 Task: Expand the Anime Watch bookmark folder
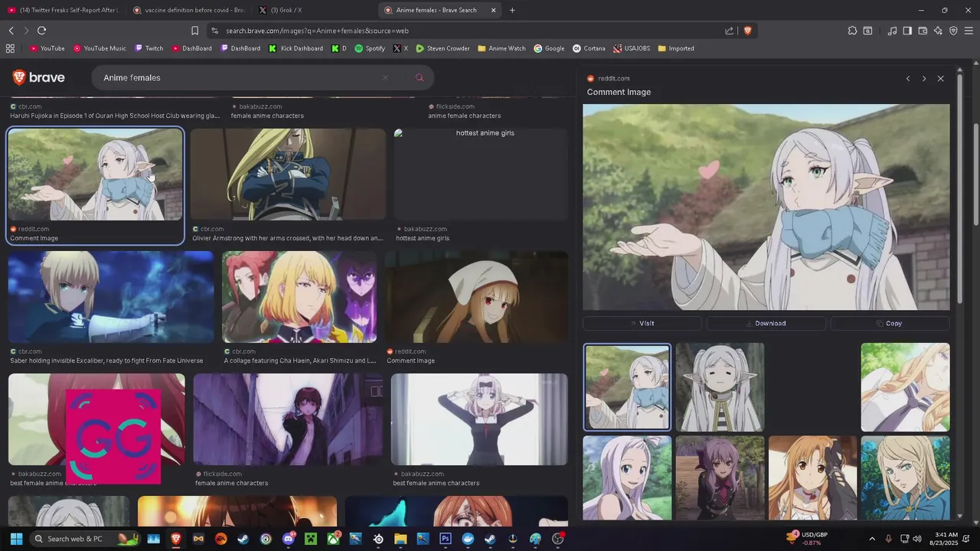pos(501,48)
